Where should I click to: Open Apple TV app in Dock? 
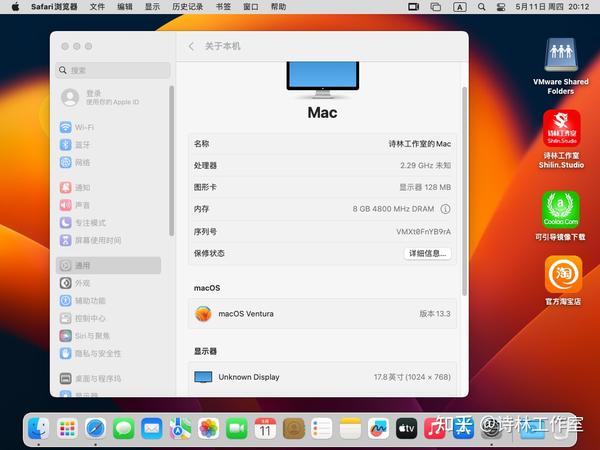point(407,428)
